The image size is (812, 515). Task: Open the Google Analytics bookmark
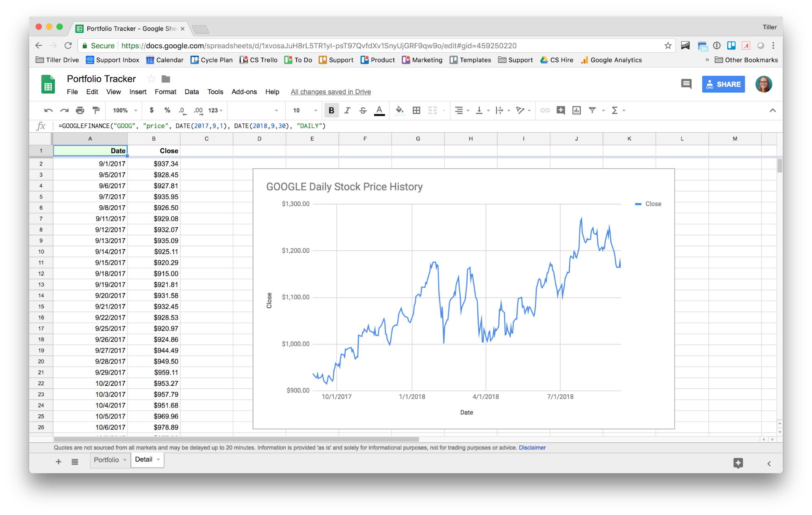tap(611, 60)
